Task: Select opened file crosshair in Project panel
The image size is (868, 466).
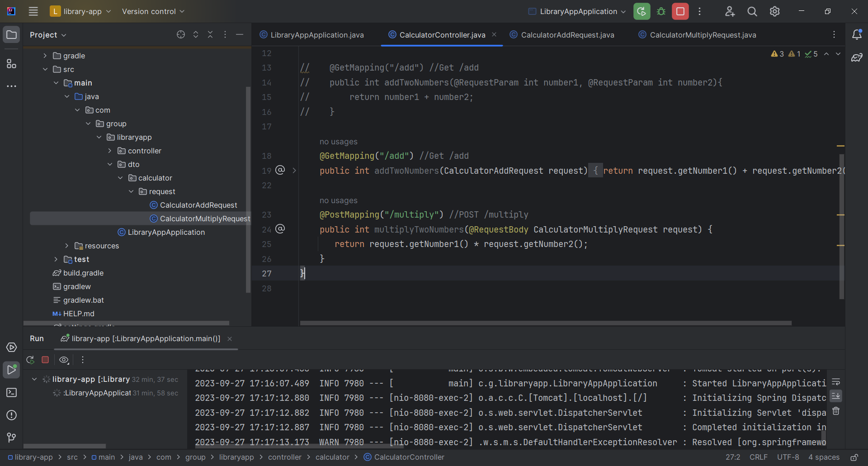Action: [181, 34]
